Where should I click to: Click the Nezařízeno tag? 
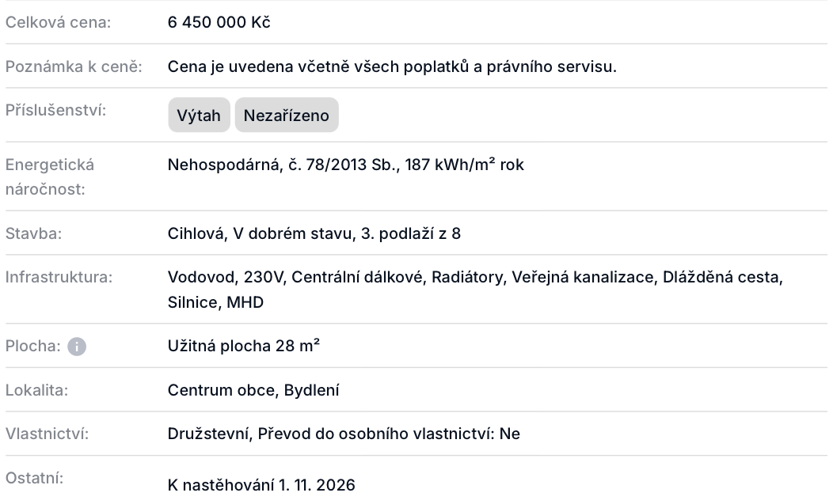(x=287, y=116)
